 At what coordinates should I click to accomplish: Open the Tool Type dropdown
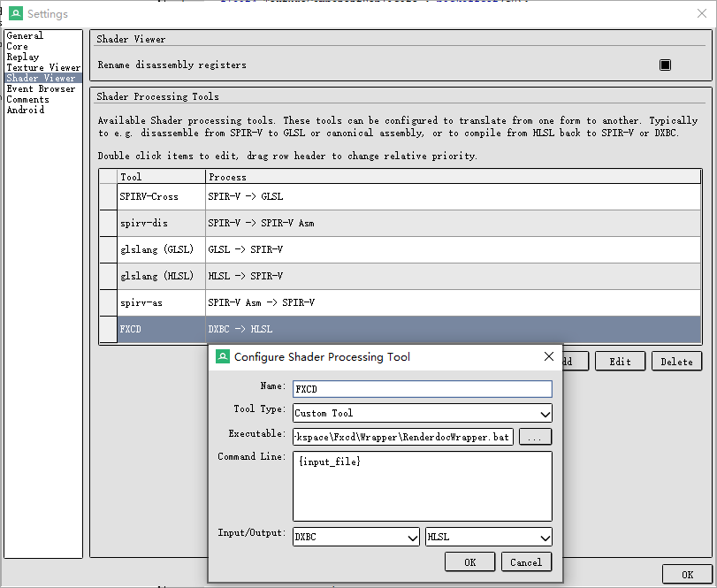coord(422,413)
